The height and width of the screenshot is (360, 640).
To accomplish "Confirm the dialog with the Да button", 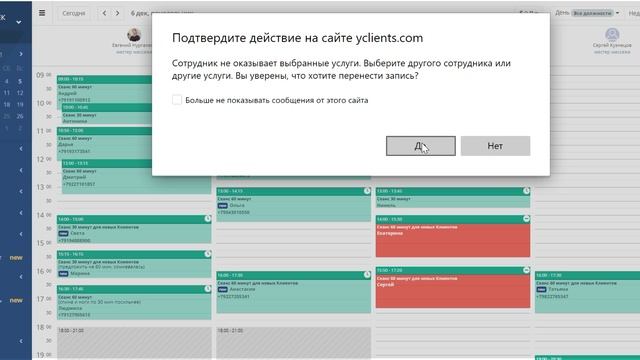I will pyautogui.click(x=420, y=146).
